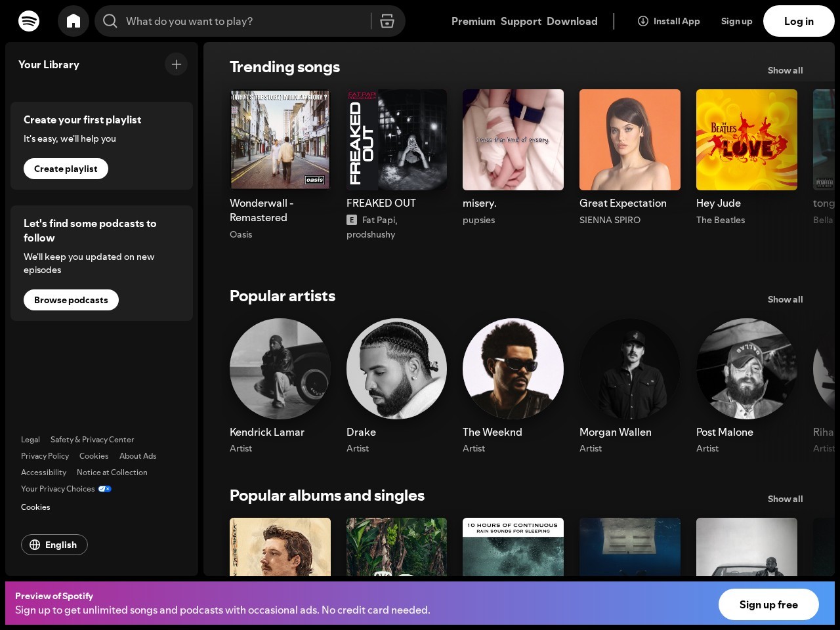Screen dimensions: 840x630
Task: Open Browse icon in search bar
Action: click(x=387, y=21)
